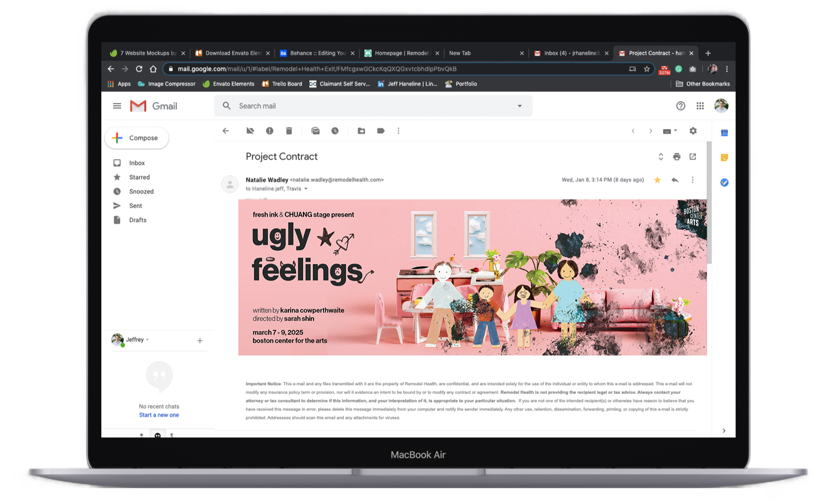Open Starred messages
Viewport: 835px width, 504px height.
coord(139,177)
